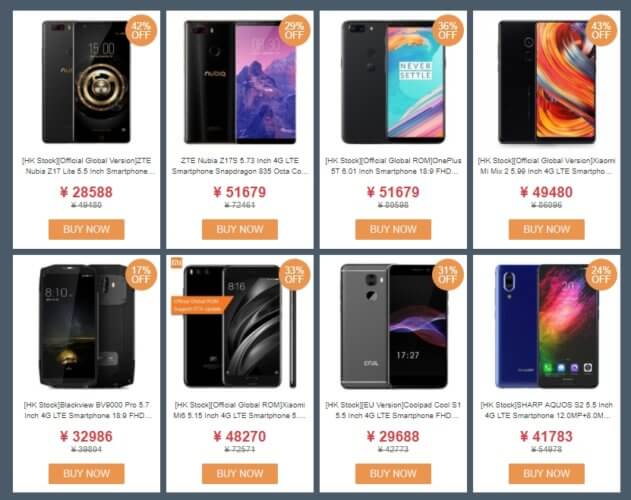
Task: Click the 24% OFF badge on SHARP AQUOS S2
Action: coord(601,275)
